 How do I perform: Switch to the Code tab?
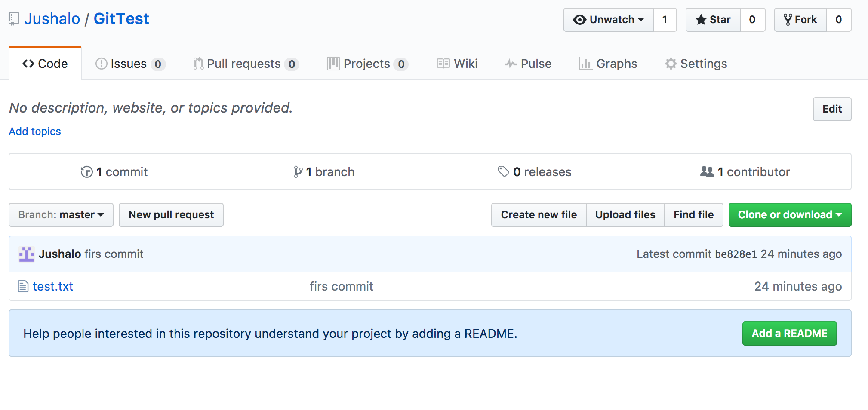(45, 64)
